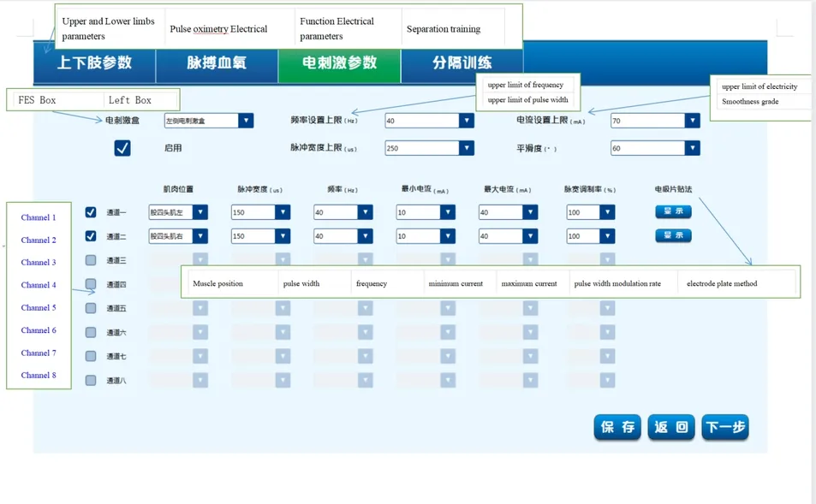The height and width of the screenshot is (504, 816).
Task: Expand the 电刺激盒 box dropdown
Action: click(x=246, y=121)
